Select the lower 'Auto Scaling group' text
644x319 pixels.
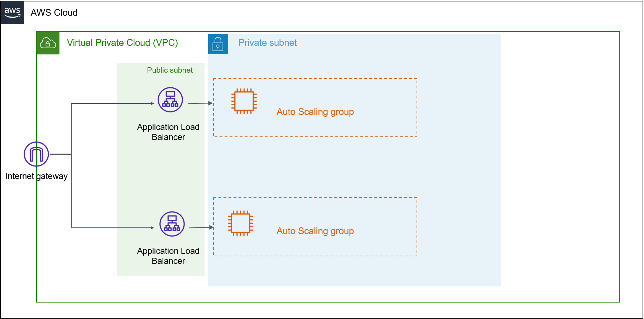[x=315, y=231]
